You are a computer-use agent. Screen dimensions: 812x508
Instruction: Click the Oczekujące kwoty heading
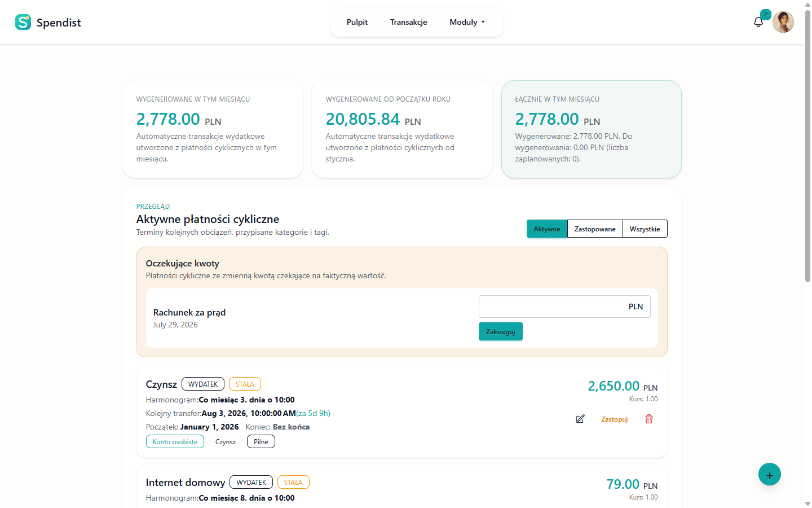pyautogui.click(x=183, y=263)
